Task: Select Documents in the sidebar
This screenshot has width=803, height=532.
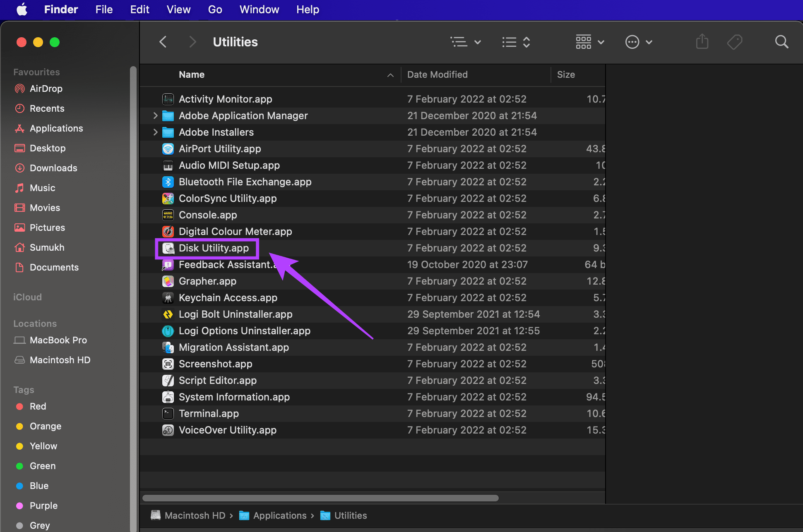Action: click(54, 267)
